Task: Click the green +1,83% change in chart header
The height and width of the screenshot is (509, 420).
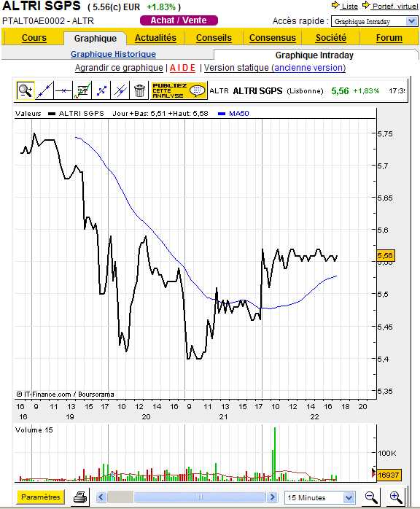Action: click(x=366, y=91)
